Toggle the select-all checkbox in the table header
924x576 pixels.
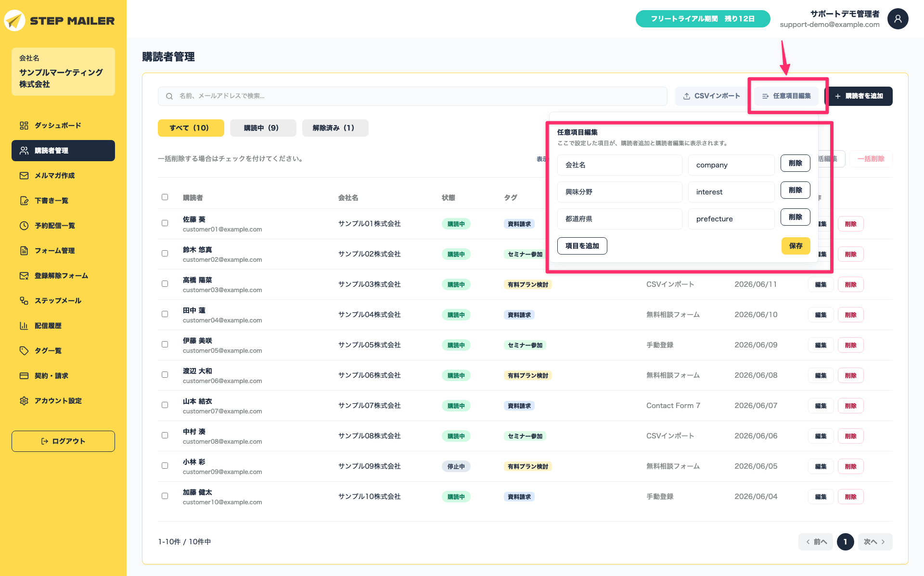pyautogui.click(x=165, y=197)
